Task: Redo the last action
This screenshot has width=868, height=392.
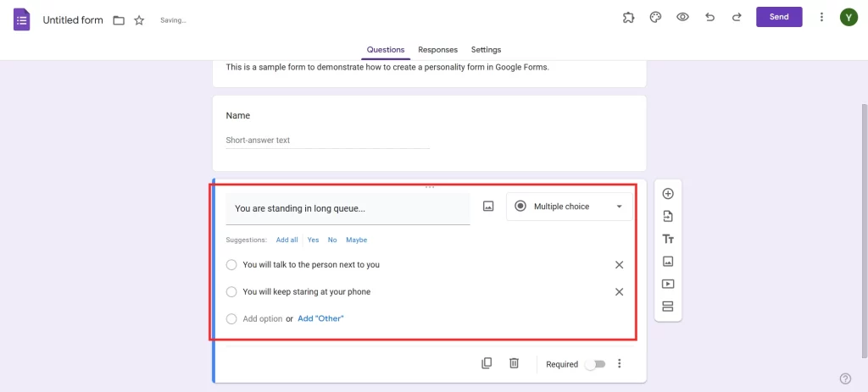Action: [737, 17]
